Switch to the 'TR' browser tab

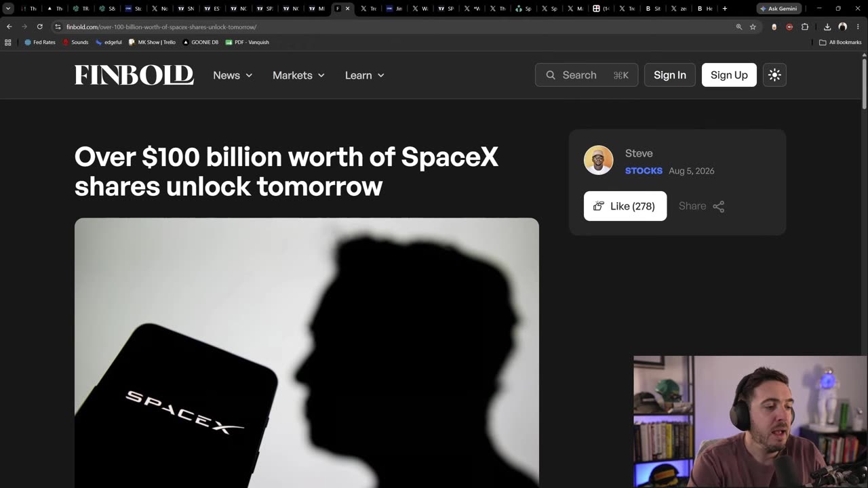pyautogui.click(x=81, y=8)
